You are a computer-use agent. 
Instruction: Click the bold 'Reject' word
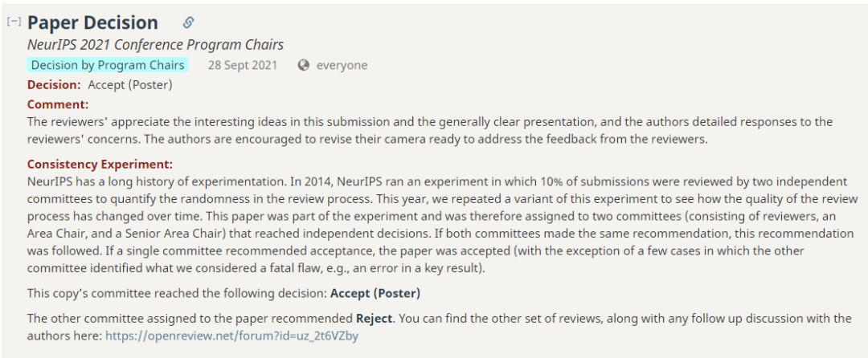[x=375, y=319]
